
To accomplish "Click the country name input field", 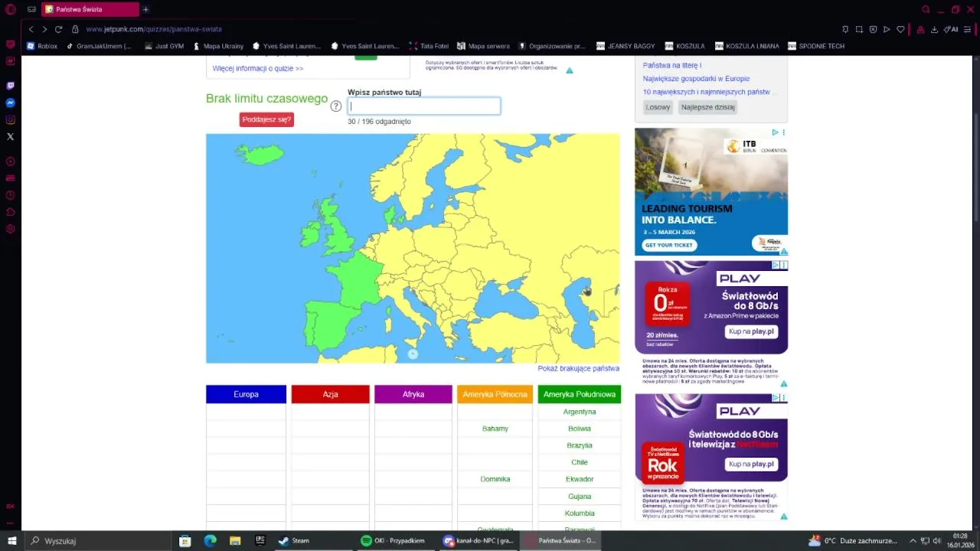I will pos(424,106).
